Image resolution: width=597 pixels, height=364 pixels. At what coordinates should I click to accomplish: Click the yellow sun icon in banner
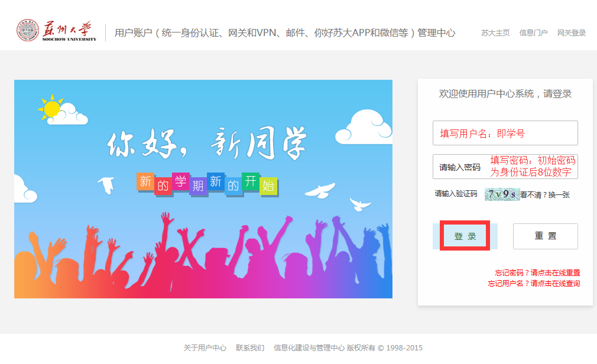[x=51, y=109]
